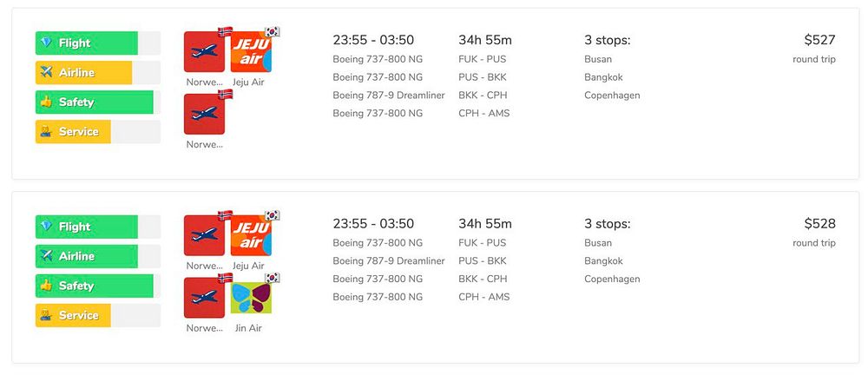Click the lower Norwegian logo in first result
The height and width of the screenshot is (375, 868).
[x=204, y=114]
